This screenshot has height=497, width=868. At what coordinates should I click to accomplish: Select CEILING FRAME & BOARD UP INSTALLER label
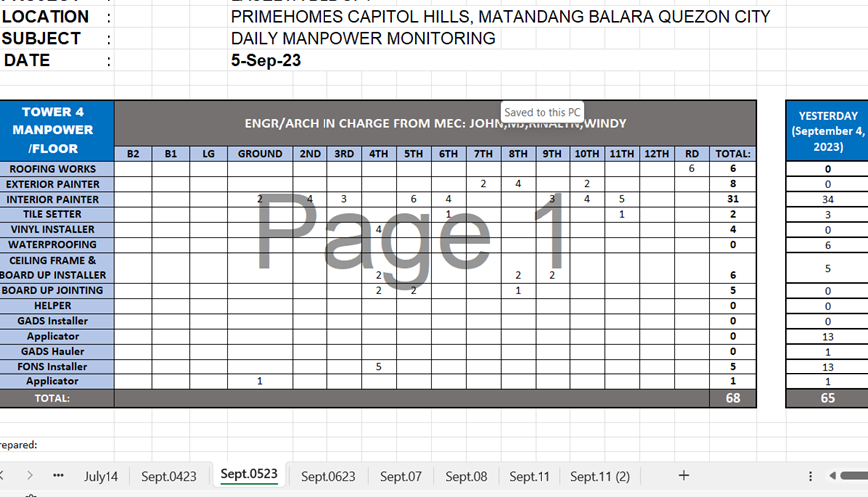point(57,267)
